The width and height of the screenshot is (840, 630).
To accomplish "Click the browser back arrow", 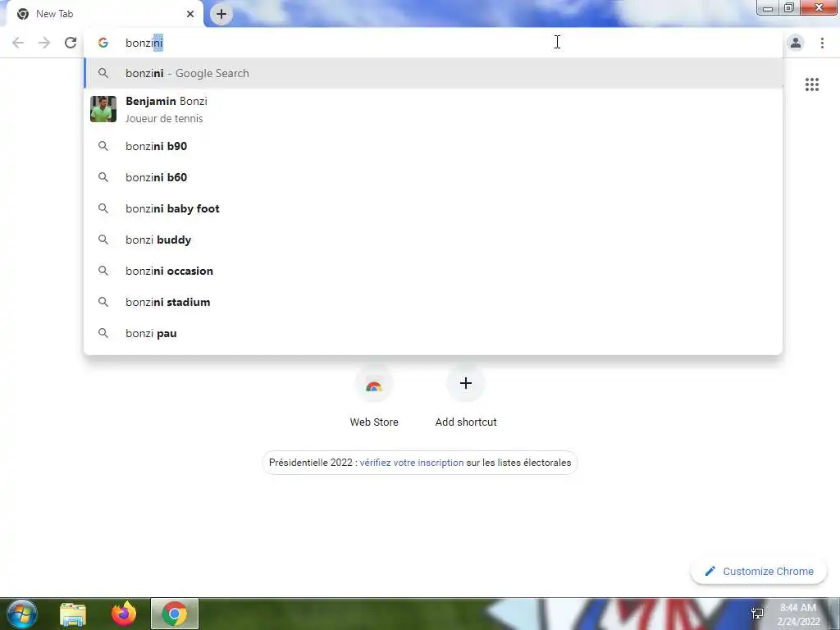I will [x=18, y=43].
